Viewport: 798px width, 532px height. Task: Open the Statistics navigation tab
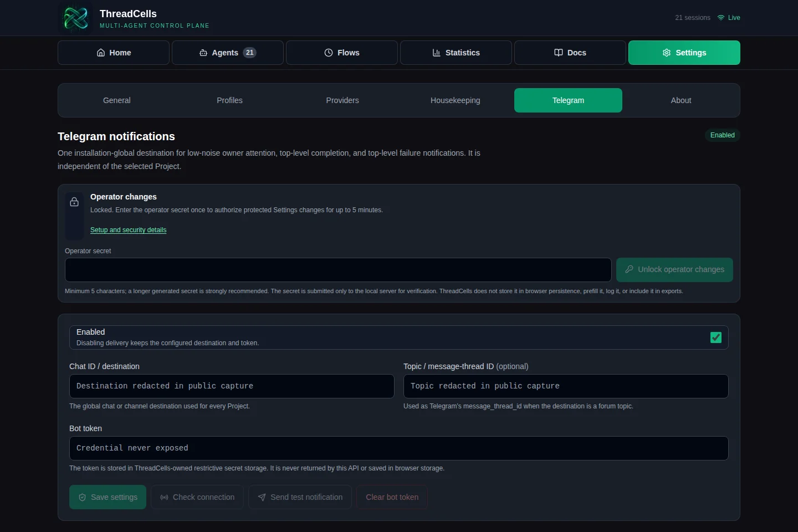pos(456,53)
